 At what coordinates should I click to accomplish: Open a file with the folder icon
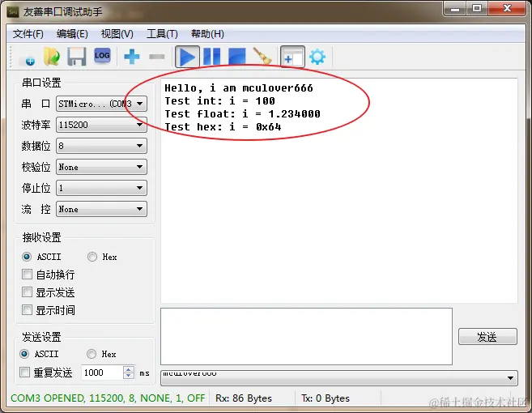tap(52, 57)
